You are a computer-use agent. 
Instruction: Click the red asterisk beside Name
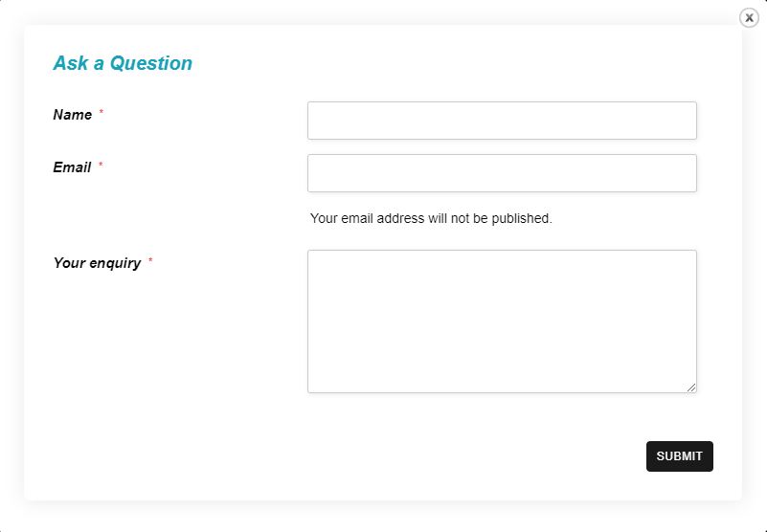[x=102, y=113]
